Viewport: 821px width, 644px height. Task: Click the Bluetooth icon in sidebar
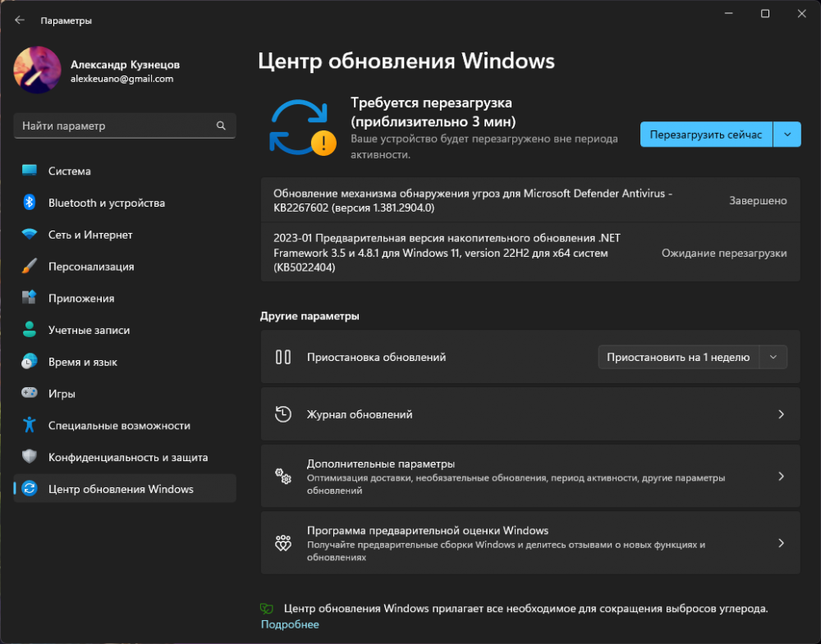click(x=30, y=203)
